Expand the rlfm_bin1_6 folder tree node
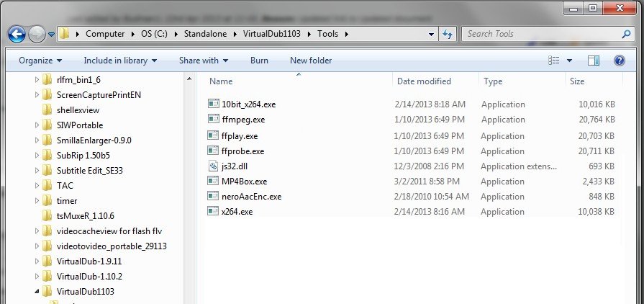 click(x=37, y=79)
